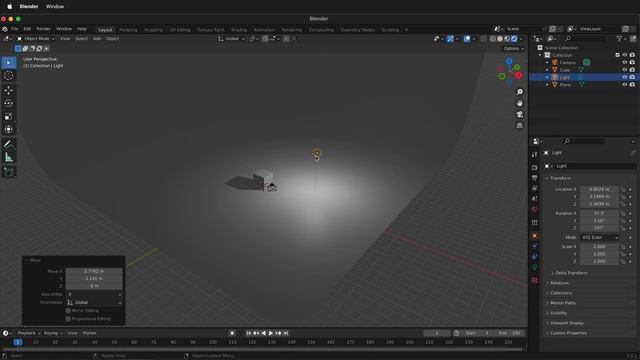
Task: Click the viewport zoom magnifier icon
Action: tap(520, 92)
